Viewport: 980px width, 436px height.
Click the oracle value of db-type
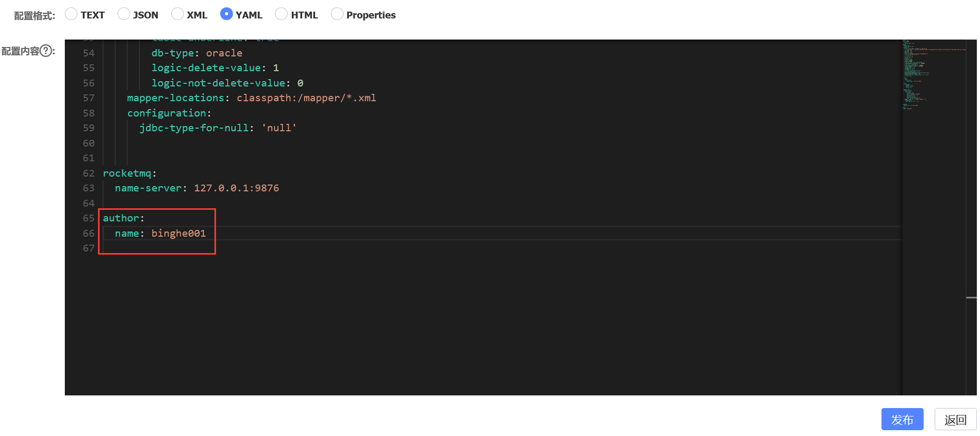pos(224,53)
